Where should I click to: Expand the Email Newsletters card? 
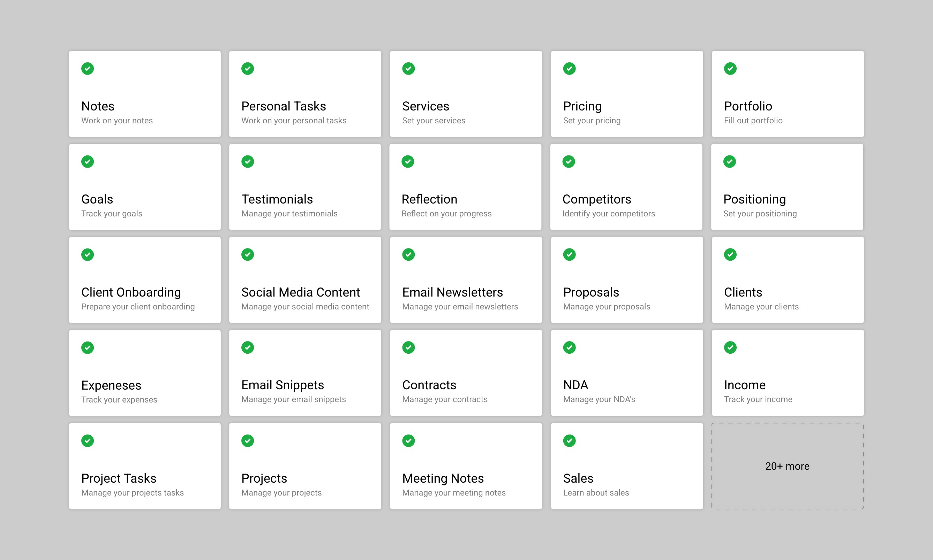coord(466,280)
